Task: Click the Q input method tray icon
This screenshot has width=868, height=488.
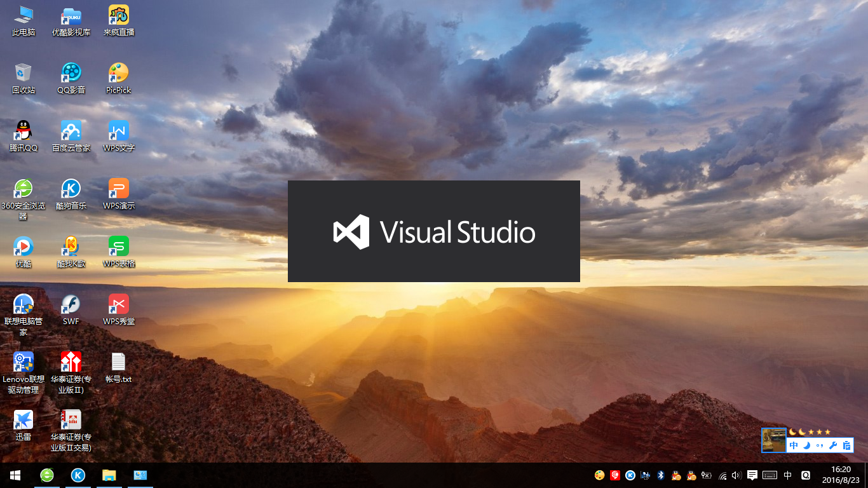Action: click(x=806, y=475)
